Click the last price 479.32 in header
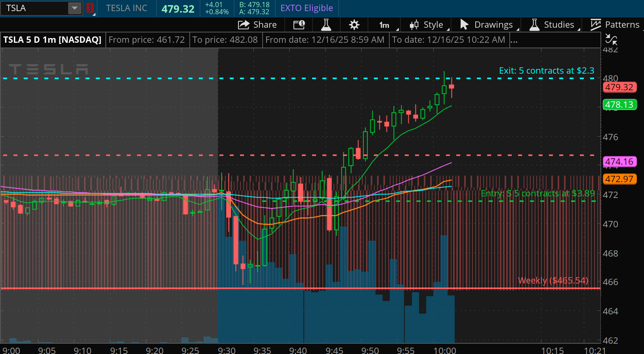644x354 pixels. 178,9
